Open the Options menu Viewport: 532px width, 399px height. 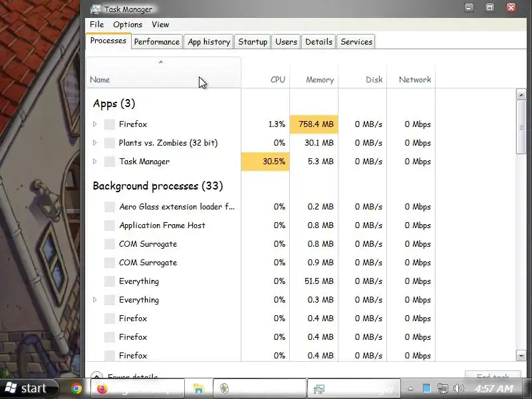coord(128,25)
